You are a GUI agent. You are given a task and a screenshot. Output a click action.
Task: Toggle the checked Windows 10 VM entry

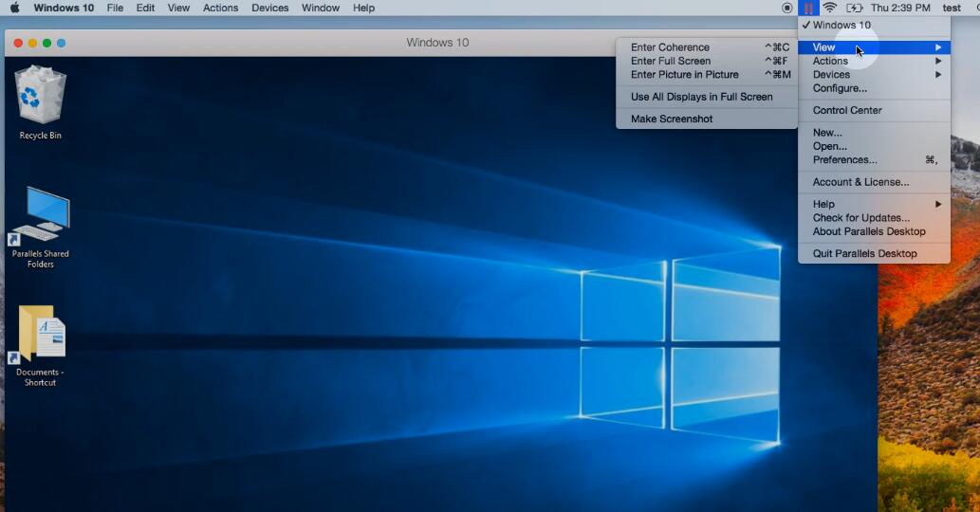point(875,25)
